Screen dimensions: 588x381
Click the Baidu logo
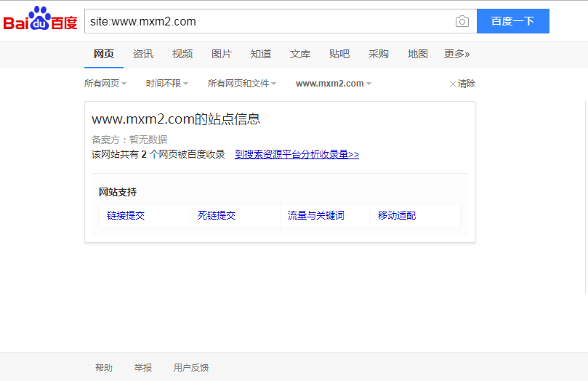pos(41,21)
